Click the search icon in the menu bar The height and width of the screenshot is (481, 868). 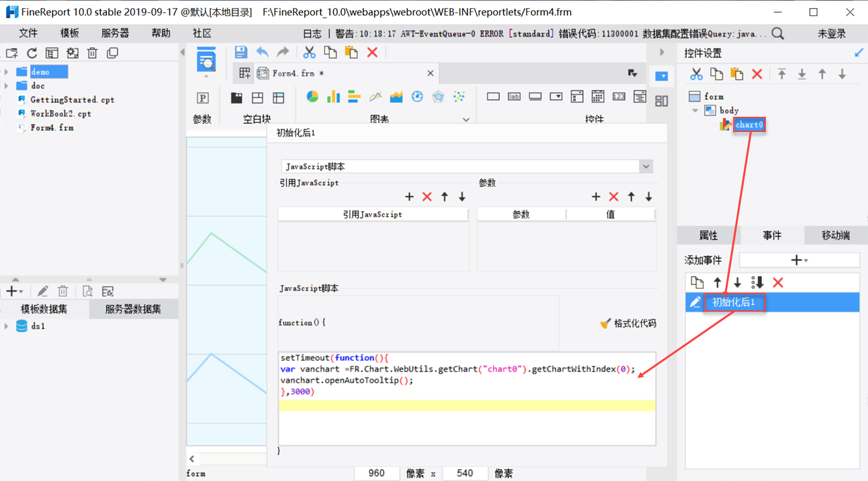click(x=778, y=33)
